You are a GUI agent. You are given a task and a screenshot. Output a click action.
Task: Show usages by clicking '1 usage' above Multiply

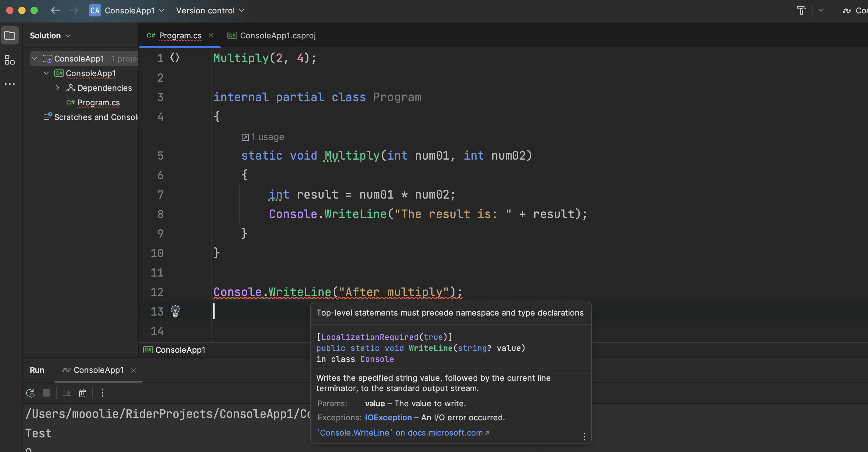[x=263, y=137]
